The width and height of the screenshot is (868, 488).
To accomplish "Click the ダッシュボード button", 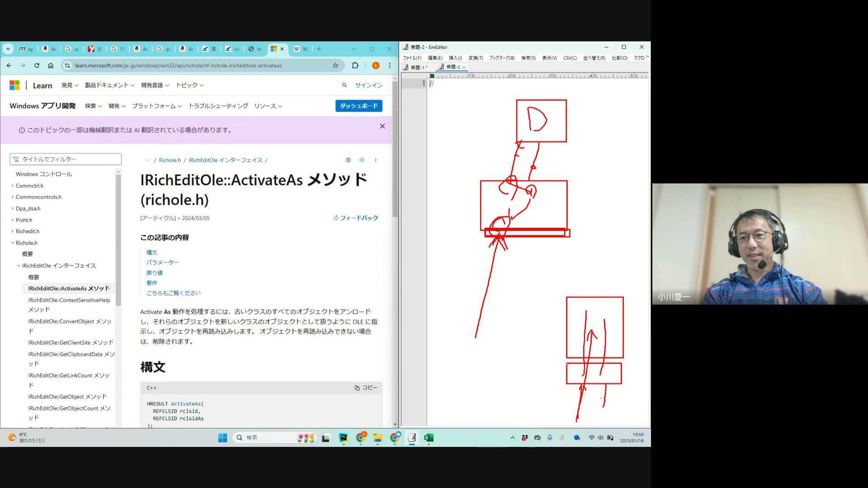I will [359, 106].
